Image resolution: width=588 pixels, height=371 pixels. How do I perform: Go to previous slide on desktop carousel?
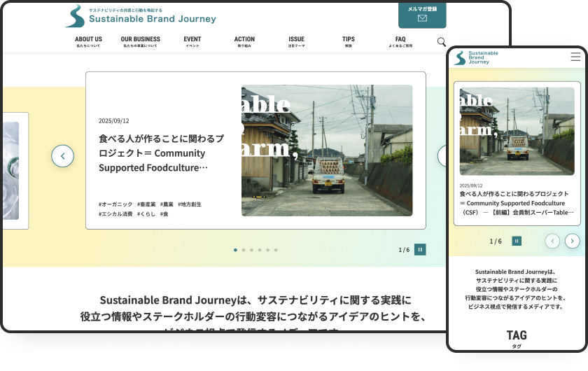pyautogui.click(x=62, y=156)
